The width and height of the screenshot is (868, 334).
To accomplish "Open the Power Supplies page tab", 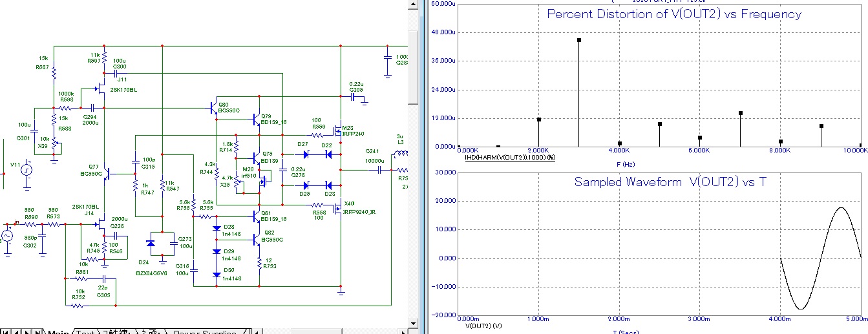I will [204, 331].
